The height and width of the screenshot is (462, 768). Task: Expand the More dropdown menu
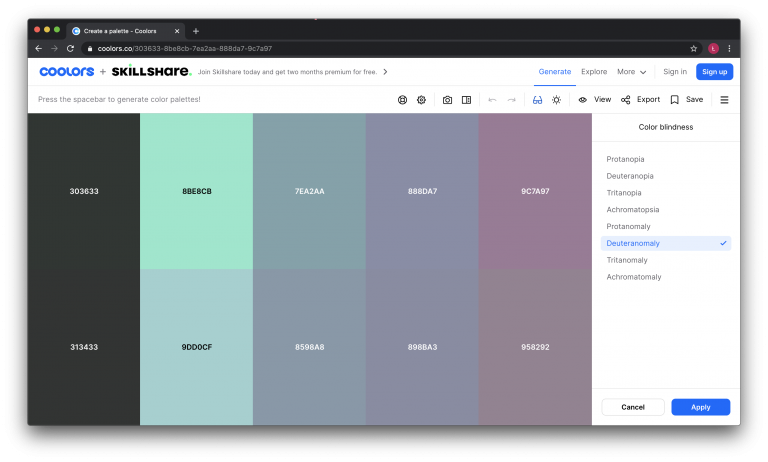point(631,72)
